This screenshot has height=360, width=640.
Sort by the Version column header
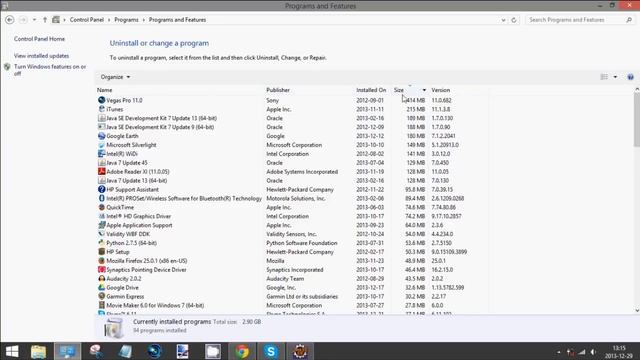click(x=441, y=90)
